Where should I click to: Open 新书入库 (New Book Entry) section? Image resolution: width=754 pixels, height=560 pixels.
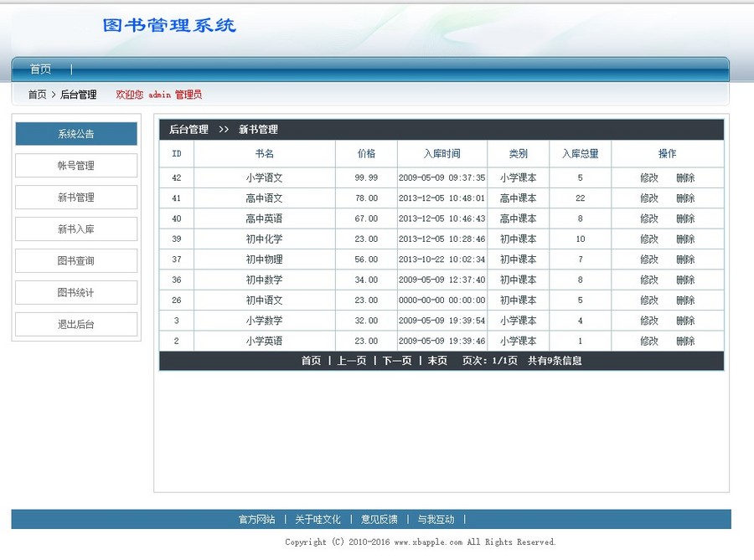(x=75, y=229)
